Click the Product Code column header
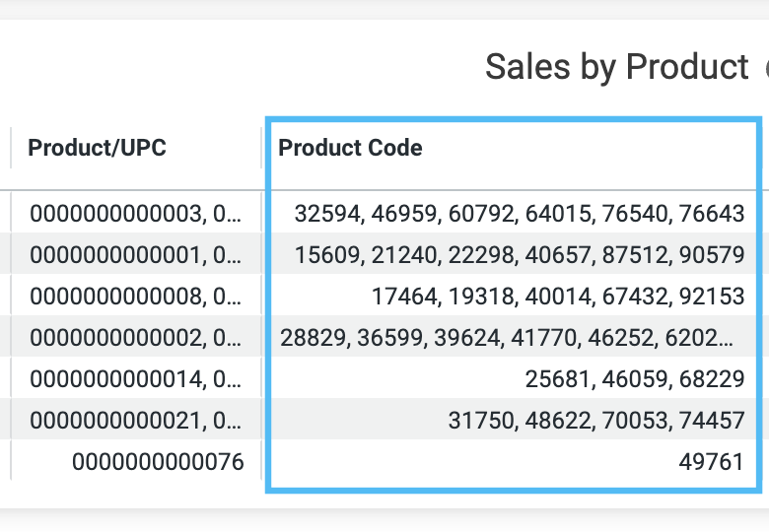Viewport: 769px width, 532px height. (350, 148)
